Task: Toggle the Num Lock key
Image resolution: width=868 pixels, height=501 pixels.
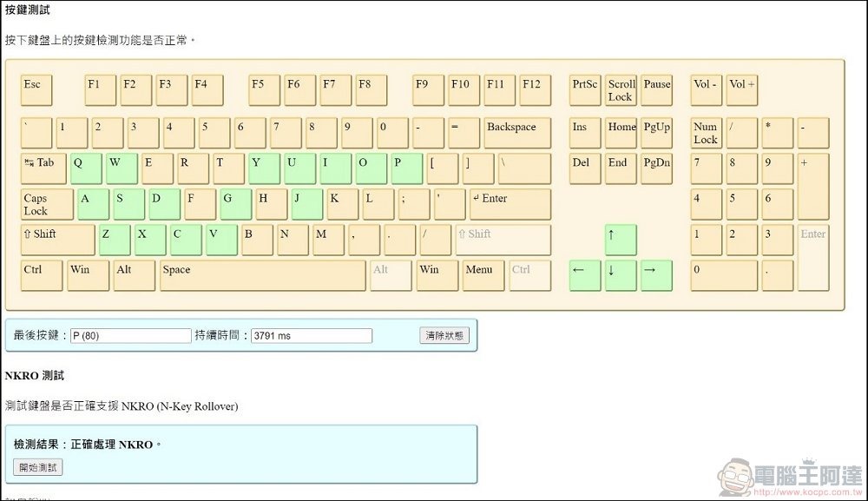Action: pos(706,133)
